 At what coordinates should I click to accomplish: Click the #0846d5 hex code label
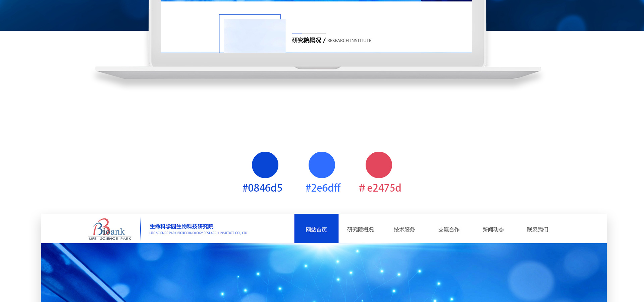(262, 188)
